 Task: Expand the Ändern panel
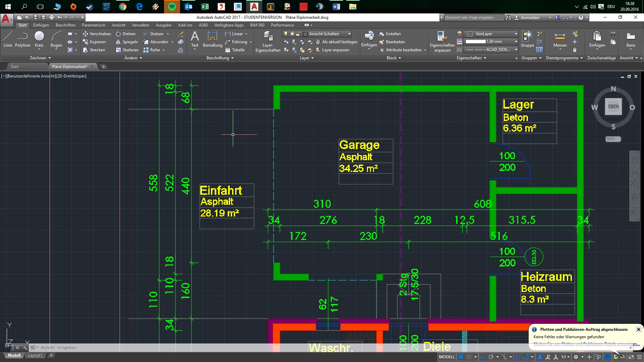[x=133, y=58]
